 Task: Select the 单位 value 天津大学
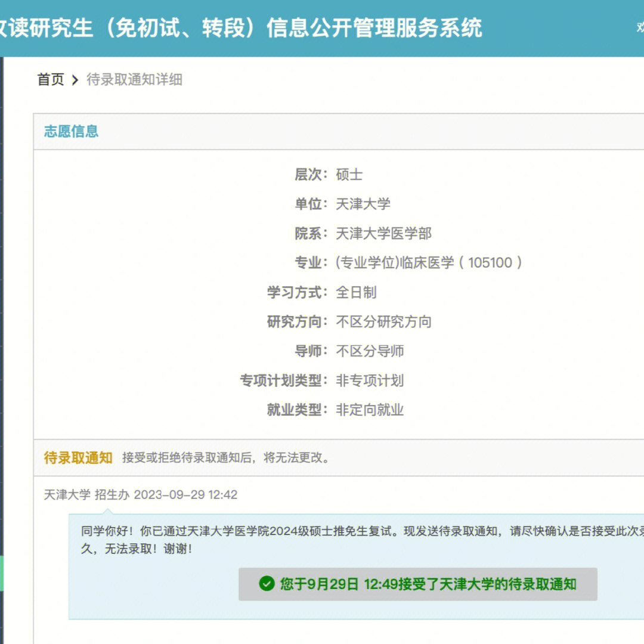point(363,204)
